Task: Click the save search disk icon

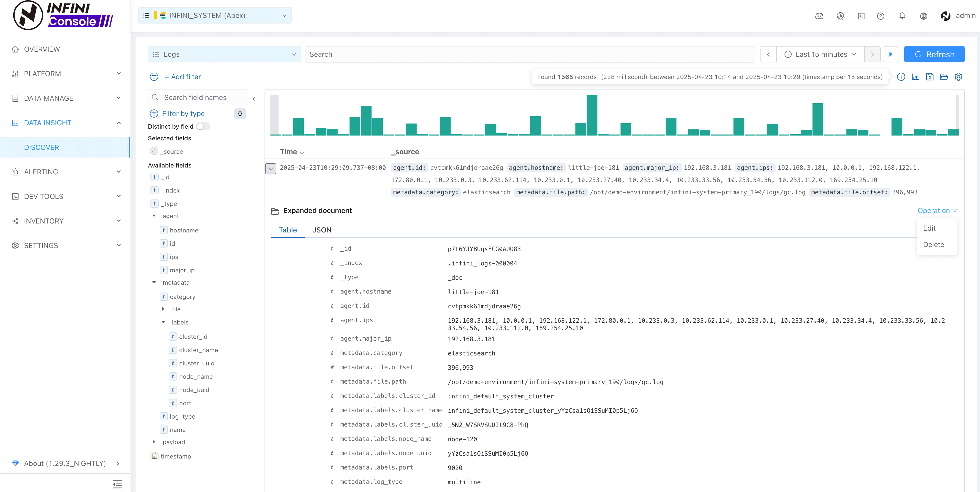Action: [x=929, y=77]
